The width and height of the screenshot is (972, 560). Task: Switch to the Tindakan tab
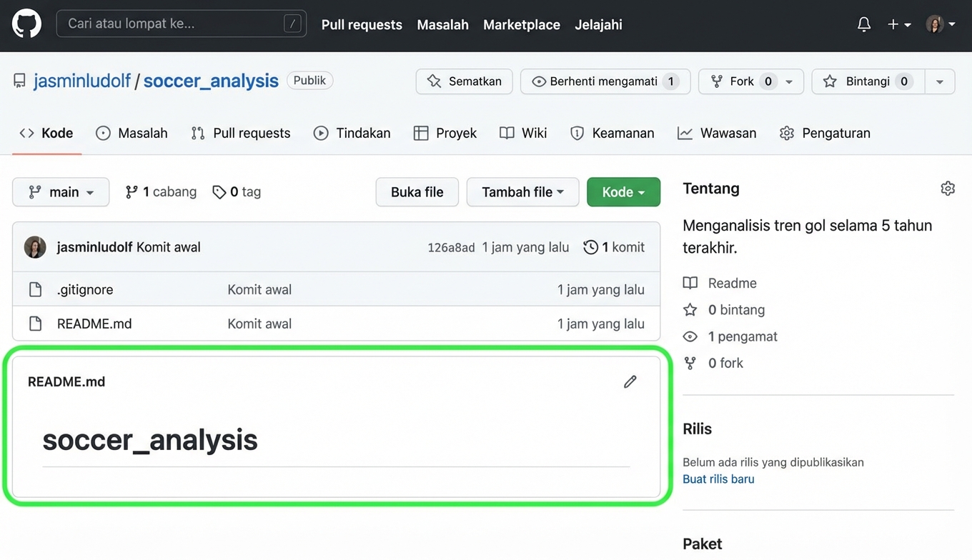tap(352, 133)
